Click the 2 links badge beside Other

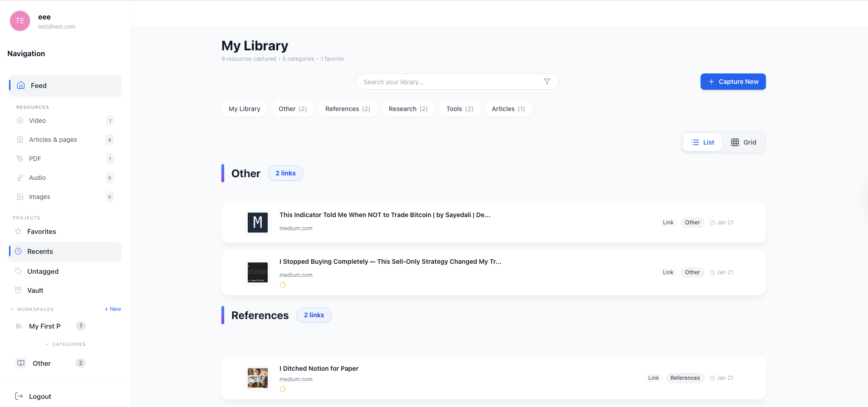pyautogui.click(x=285, y=173)
